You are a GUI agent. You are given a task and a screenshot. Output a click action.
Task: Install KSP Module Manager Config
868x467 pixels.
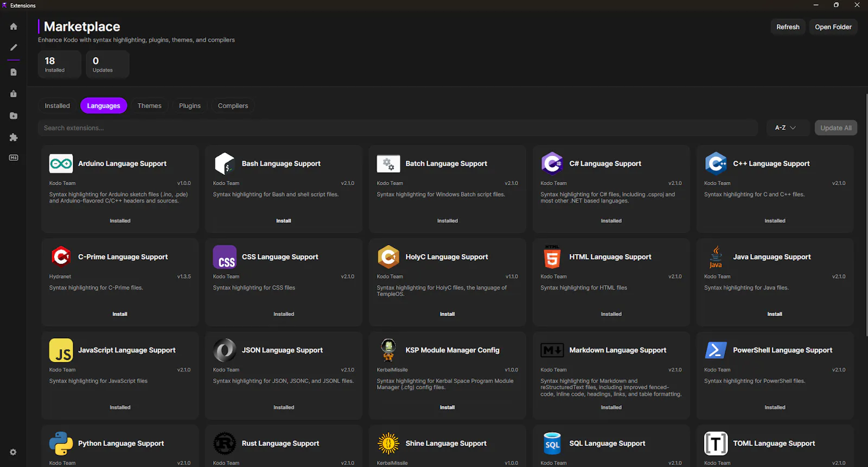[x=448, y=407]
